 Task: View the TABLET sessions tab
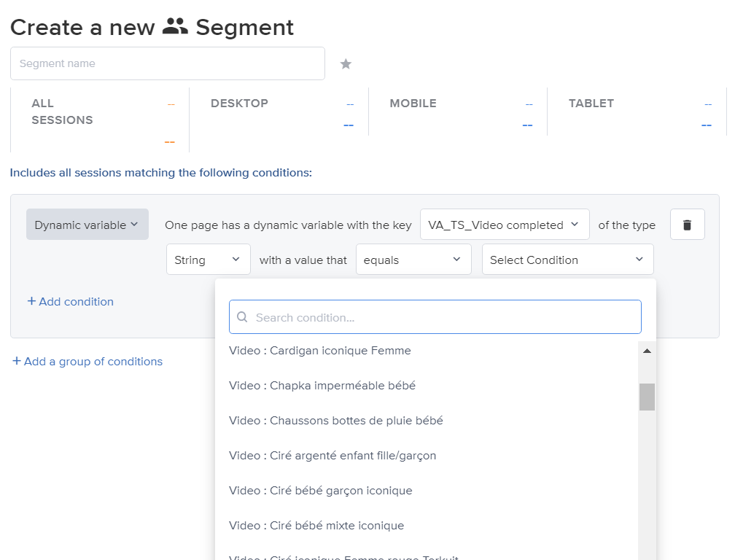(591, 103)
